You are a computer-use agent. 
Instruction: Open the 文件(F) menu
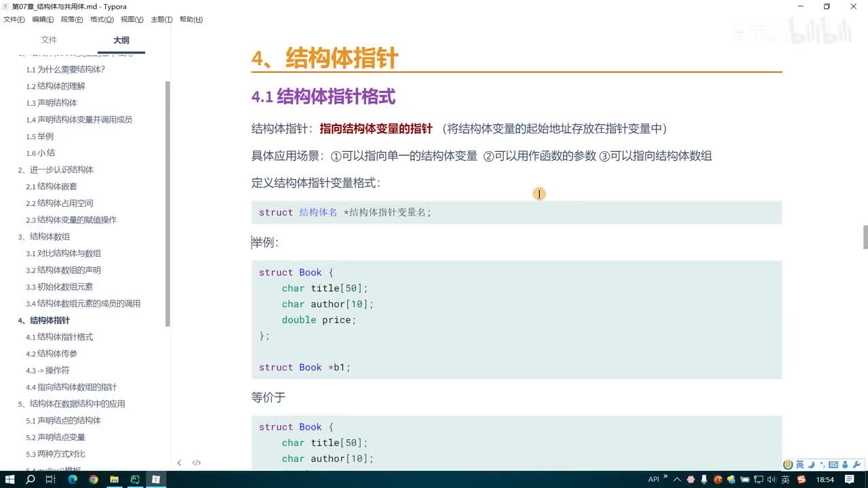pyautogui.click(x=14, y=20)
